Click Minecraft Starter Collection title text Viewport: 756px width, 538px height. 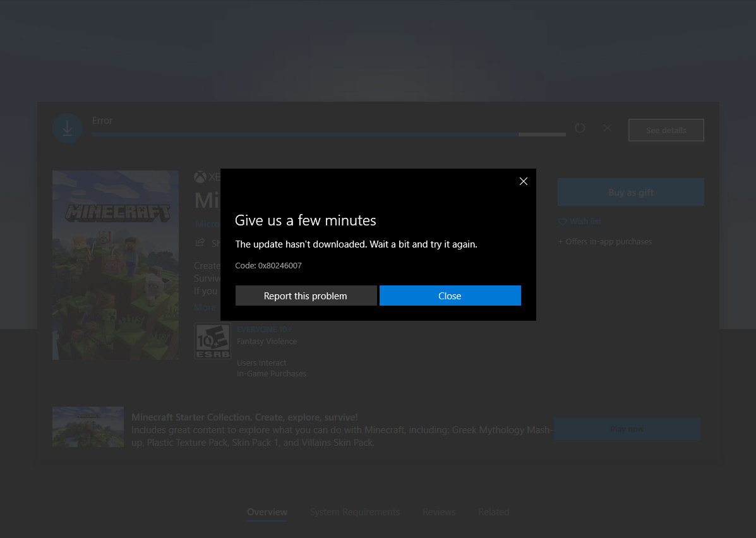click(x=244, y=417)
